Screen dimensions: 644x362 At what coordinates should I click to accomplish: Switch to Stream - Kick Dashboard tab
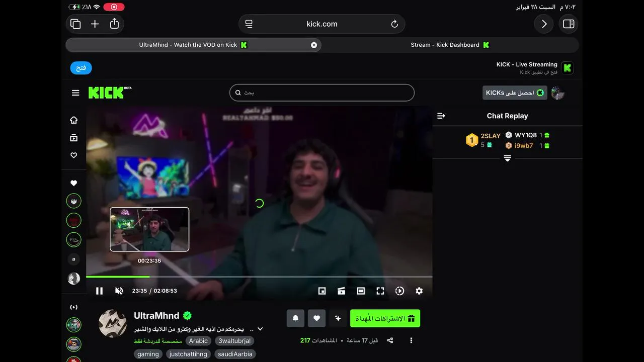[x=450, y=45]
